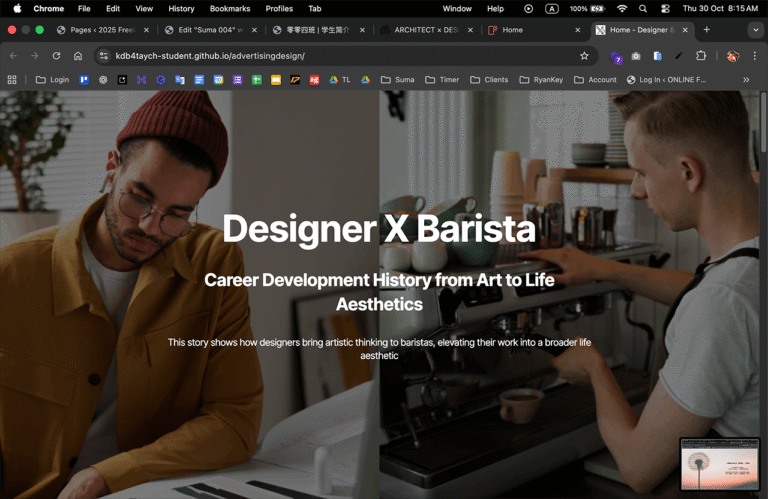Open macOS Control Center toggles

click(665, 8)
